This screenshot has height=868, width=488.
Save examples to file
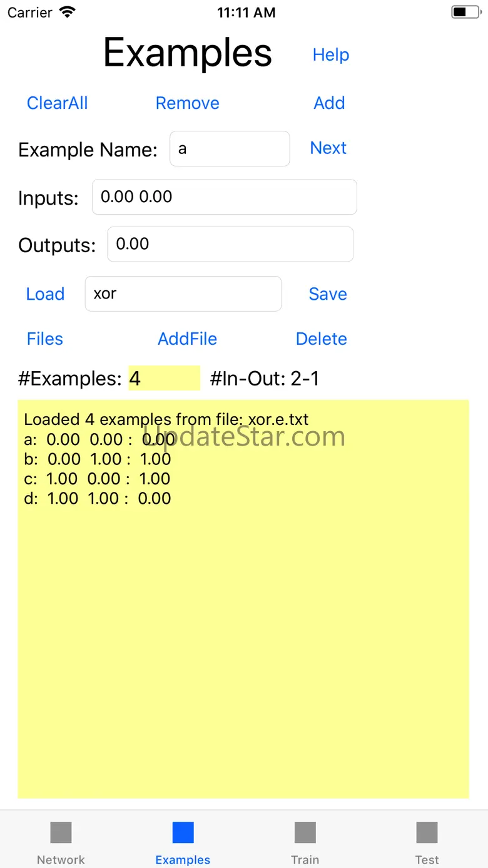pos(327,294)
